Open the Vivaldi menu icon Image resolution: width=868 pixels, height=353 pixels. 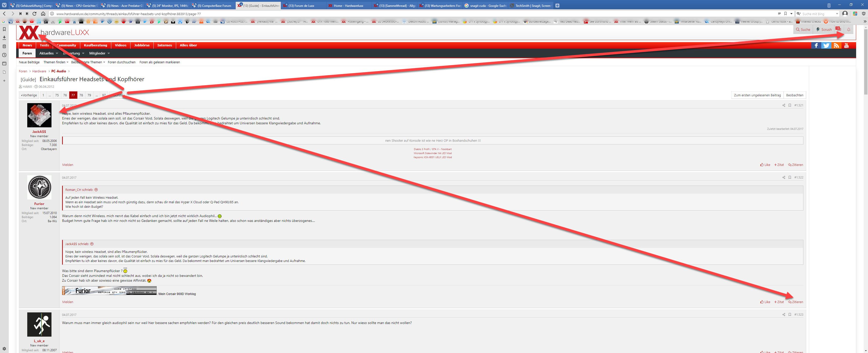4,5
